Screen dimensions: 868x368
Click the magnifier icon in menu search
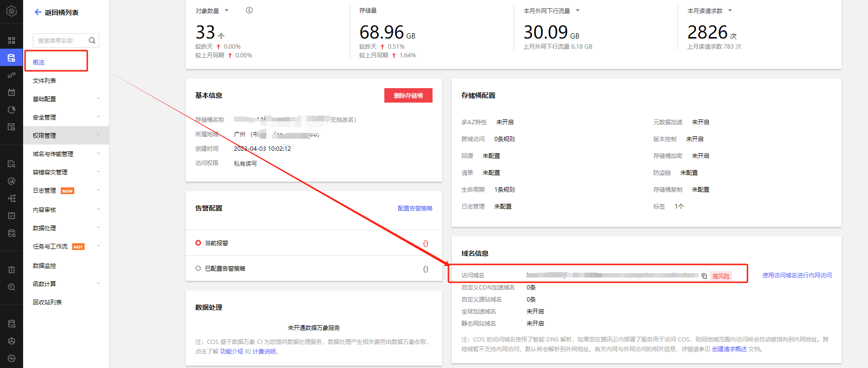pos(92,40)
